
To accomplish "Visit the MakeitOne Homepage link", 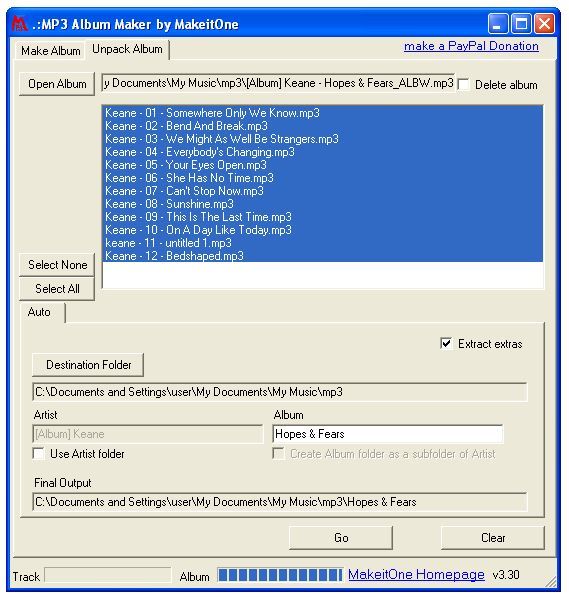I will [x=416, y=575].
